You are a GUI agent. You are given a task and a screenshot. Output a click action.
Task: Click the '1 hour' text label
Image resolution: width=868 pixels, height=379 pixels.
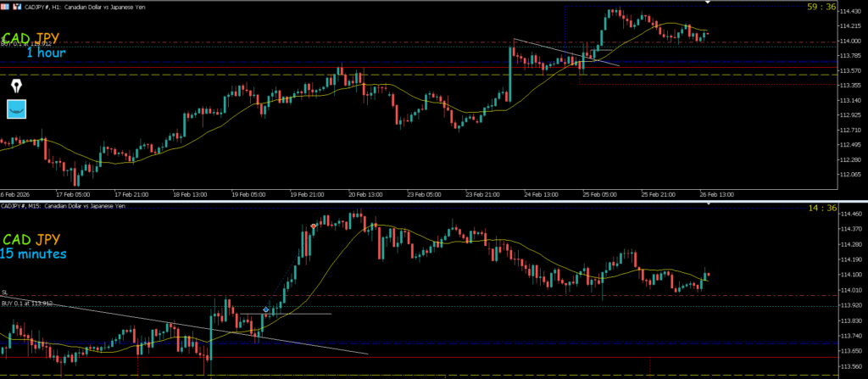[45, 53]
